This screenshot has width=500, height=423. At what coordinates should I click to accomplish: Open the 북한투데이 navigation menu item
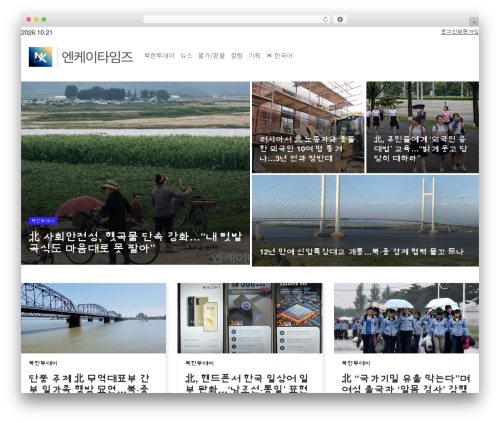point(159,56)
